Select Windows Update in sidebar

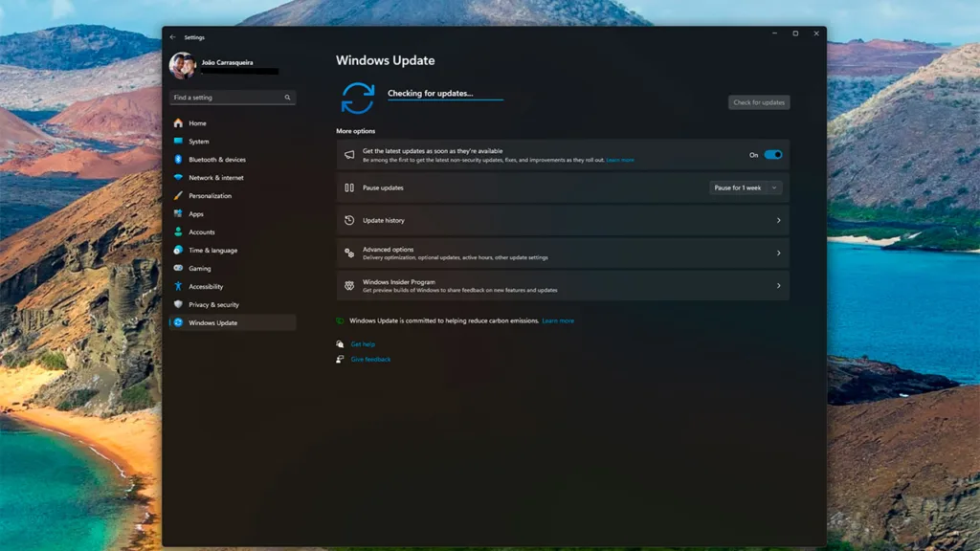(x=233, y=322)
